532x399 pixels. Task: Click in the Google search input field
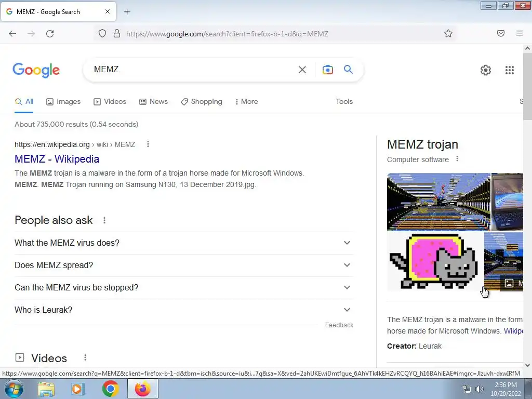(193, 70)
